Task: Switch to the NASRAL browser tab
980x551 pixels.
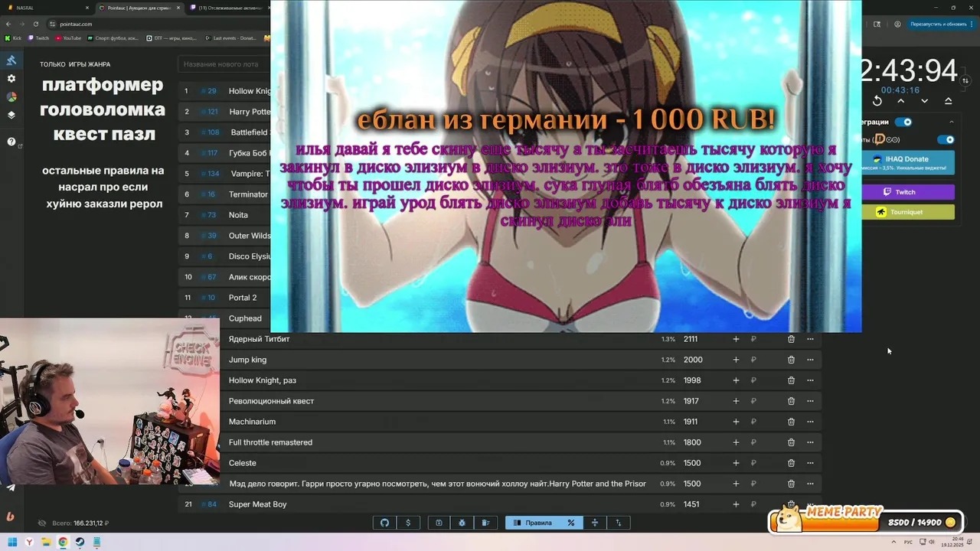Action: [49, 8]
